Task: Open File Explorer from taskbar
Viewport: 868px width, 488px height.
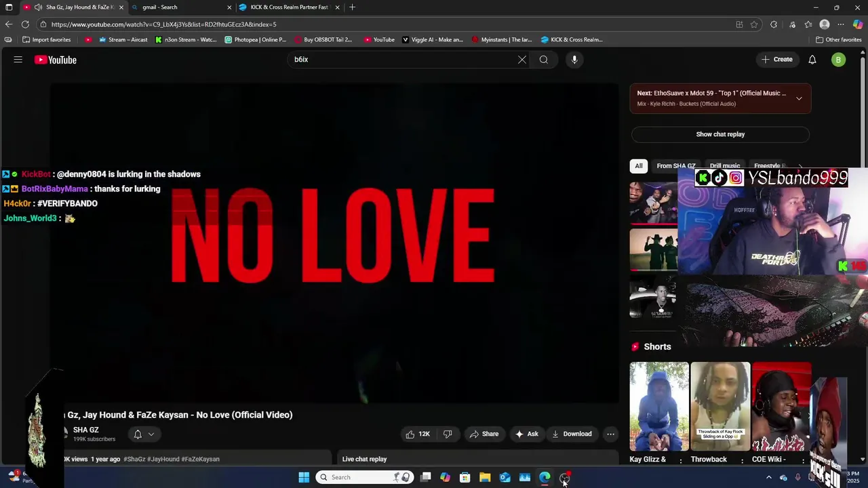Action: pos(485,477)
